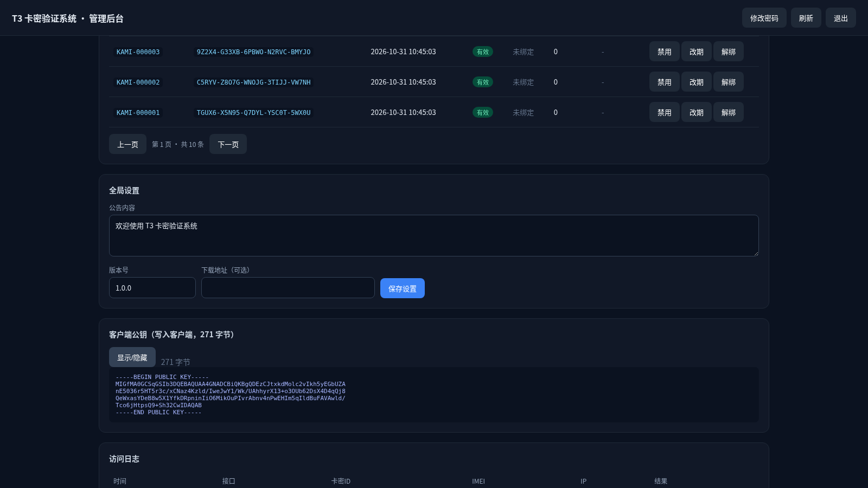This screenshot has height=488, width=868.
Task: Click the T3 卡密验证系统 header title
Action: click(68, 18)
